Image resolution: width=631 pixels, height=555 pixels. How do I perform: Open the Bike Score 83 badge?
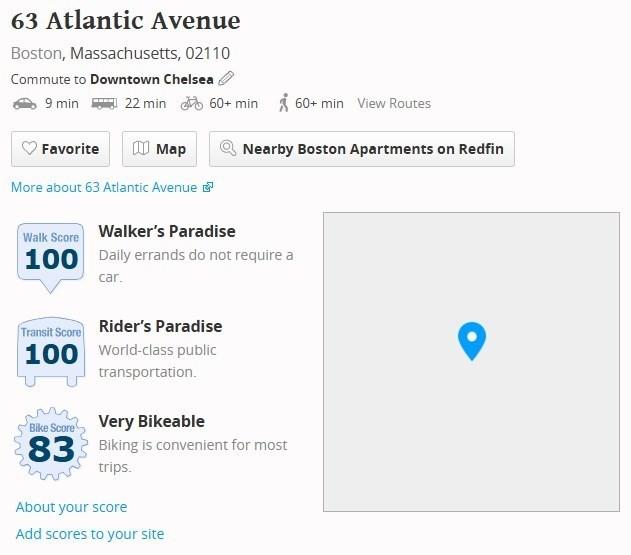click(50, 445)
